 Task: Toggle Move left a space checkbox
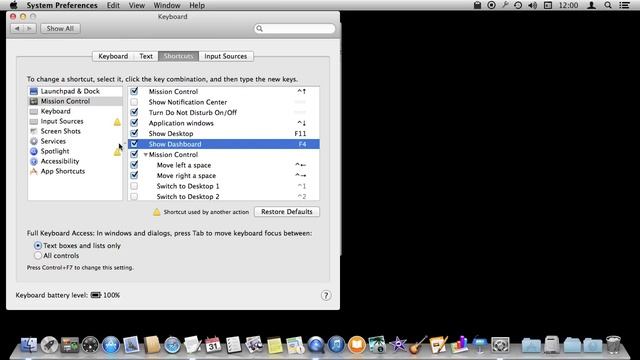point(134,165)
